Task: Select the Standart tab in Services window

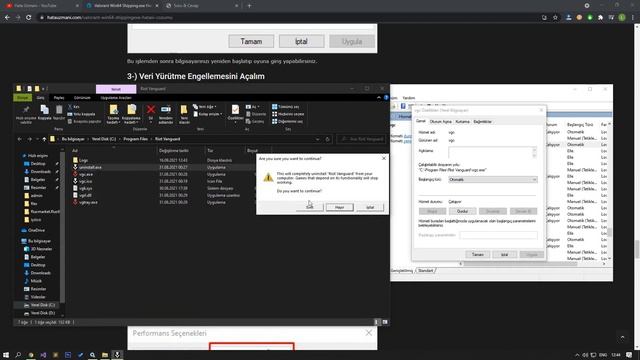Action: (426, 271)
